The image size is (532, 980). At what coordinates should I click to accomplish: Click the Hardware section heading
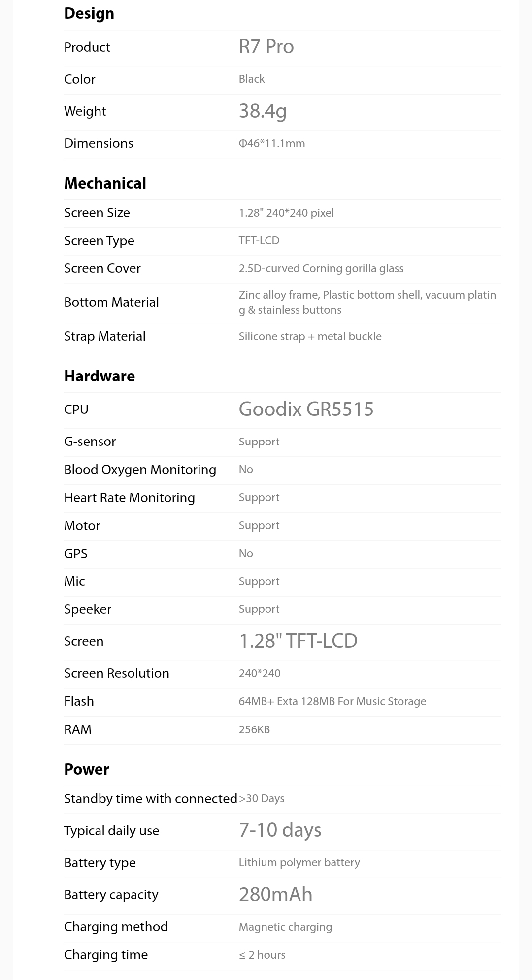pos(100,376)
